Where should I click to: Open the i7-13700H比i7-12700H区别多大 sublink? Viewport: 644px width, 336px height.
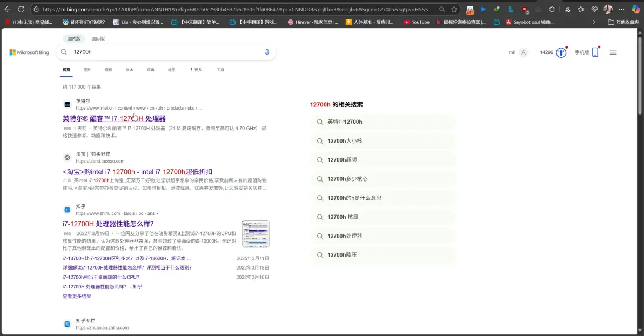pyautogui.click(x=126, y=258)
